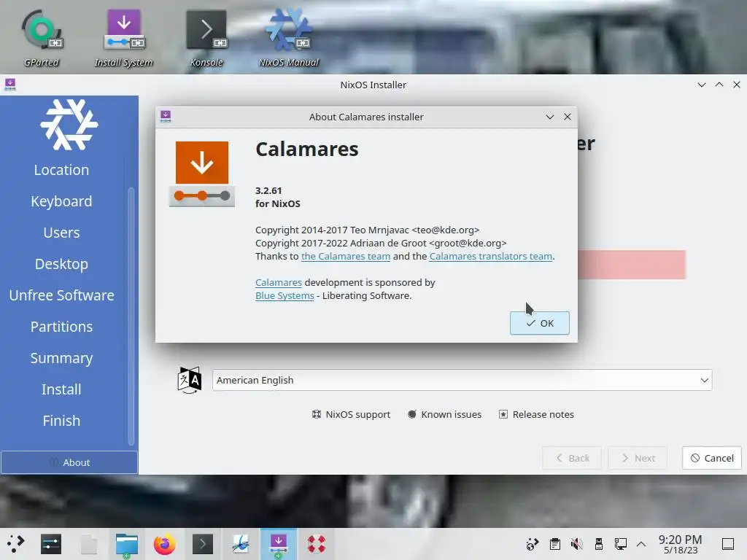Click the Back button

(x=572, y=458)
